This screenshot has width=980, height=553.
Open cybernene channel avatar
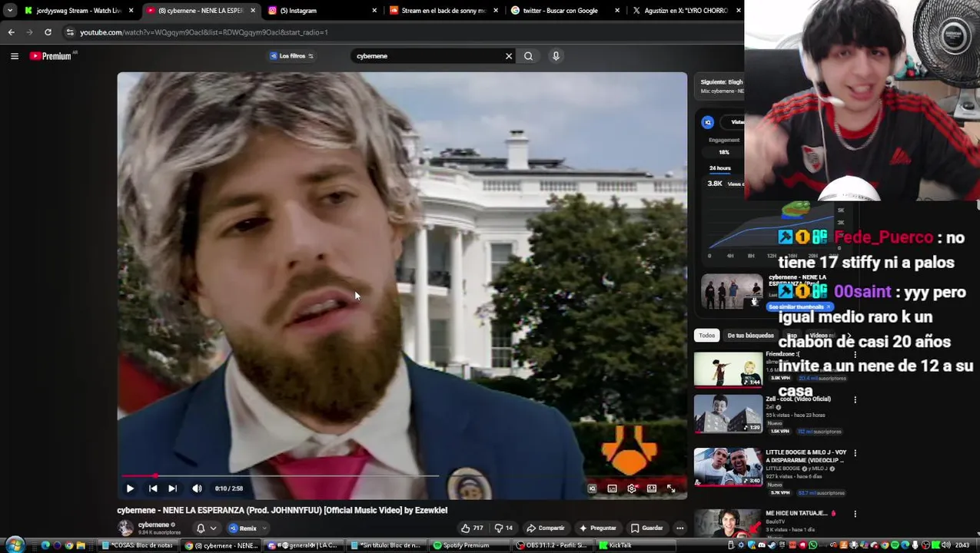point(125,528)
